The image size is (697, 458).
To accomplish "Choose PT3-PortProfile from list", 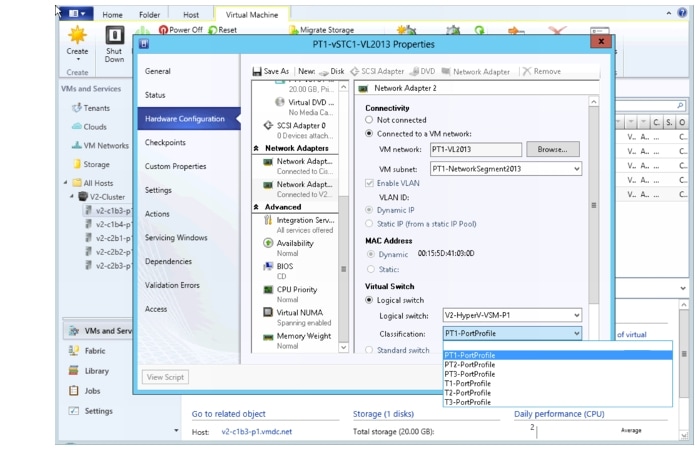I will click(x=470, y=374).
